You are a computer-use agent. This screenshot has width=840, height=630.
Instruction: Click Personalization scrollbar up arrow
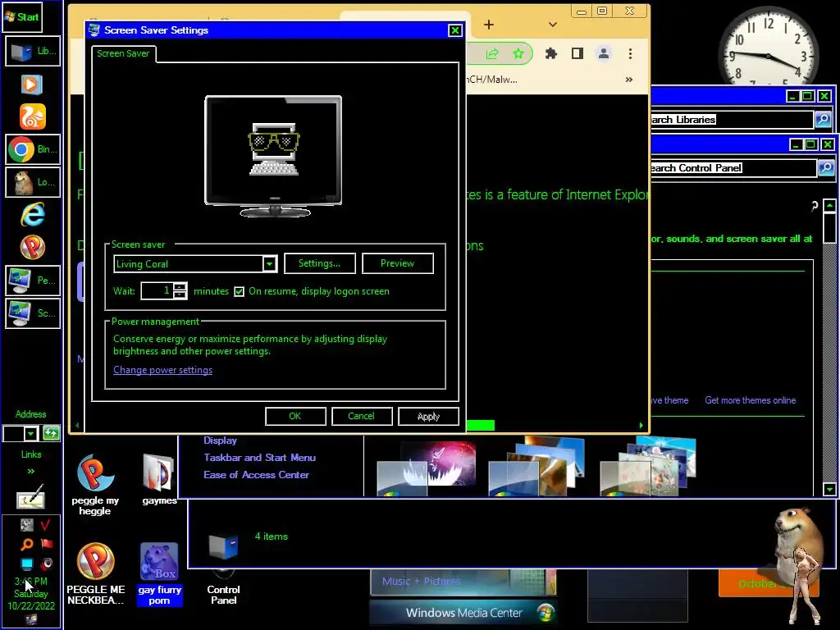coord(830,205)
